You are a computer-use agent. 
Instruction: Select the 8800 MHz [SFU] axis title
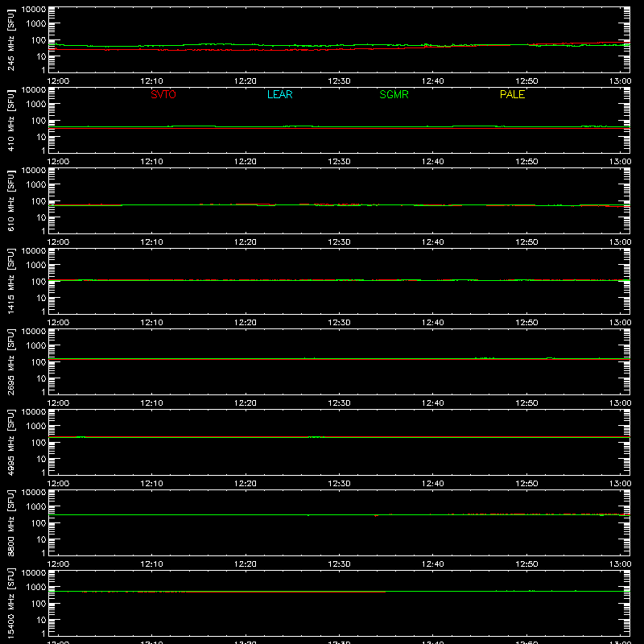[10, 522]
